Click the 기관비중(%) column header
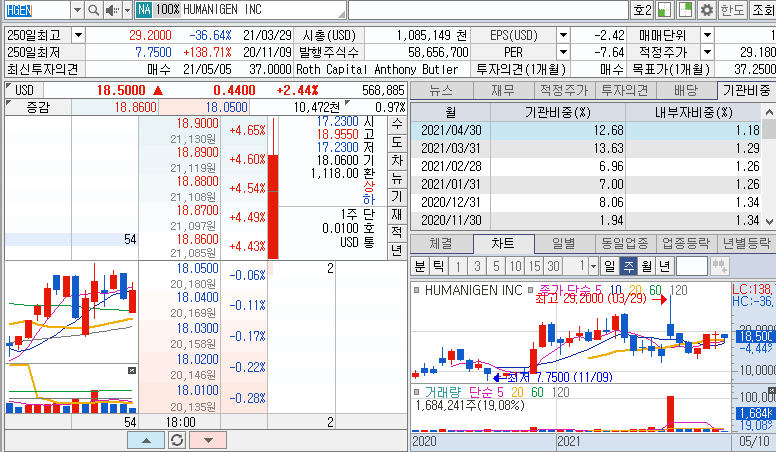The image size is (776, 452). 558,112
